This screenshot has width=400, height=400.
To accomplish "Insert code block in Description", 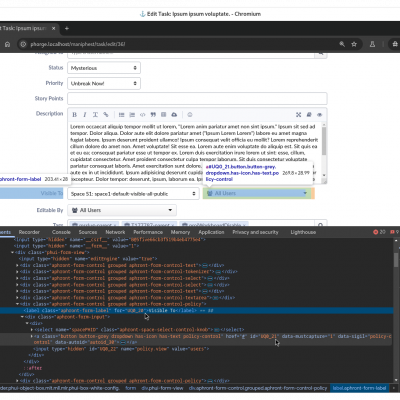I will pos(143,115).
